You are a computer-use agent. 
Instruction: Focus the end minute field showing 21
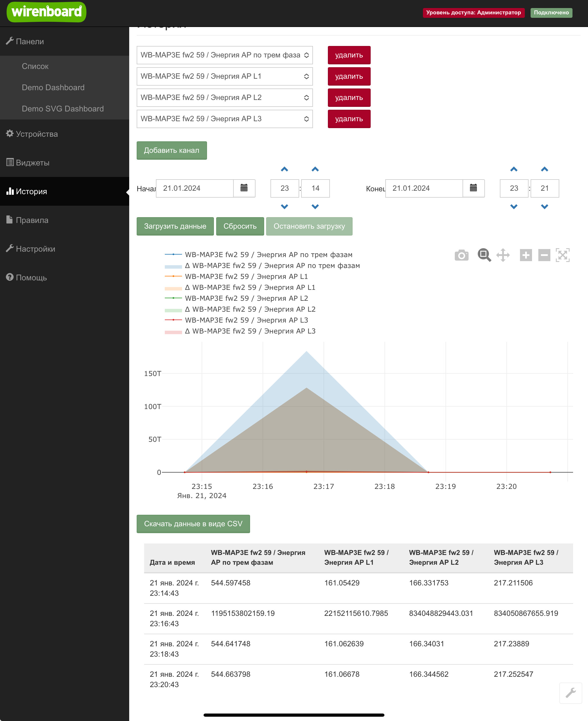click(x=545, y=188)
